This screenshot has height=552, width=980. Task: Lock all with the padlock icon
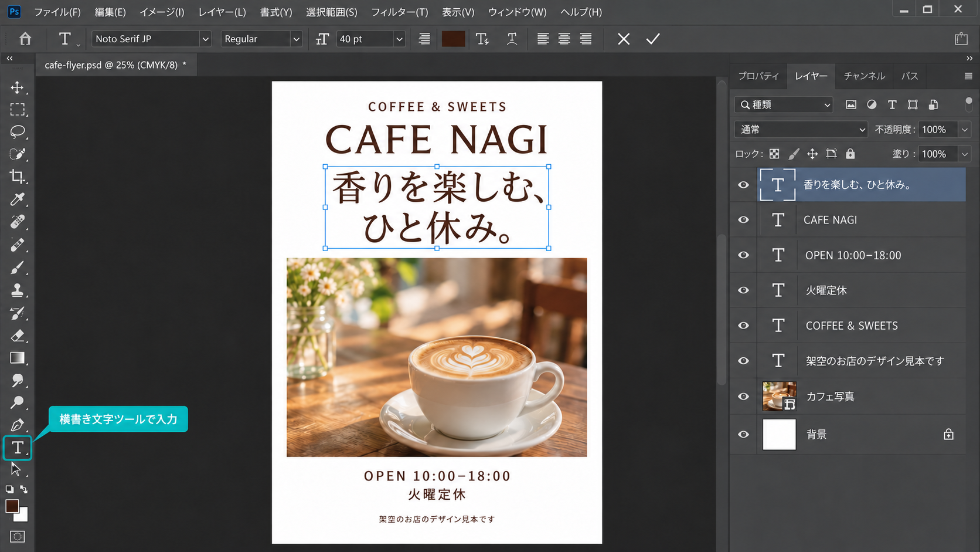850,154
